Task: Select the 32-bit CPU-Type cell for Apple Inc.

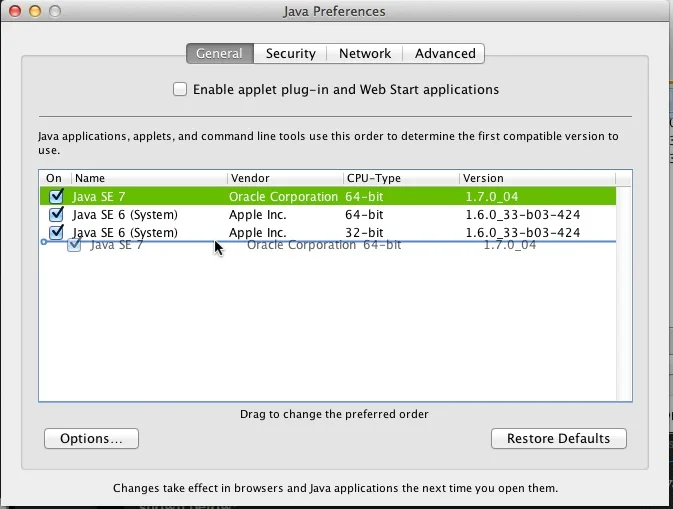Action: click(x=365, y=232)
